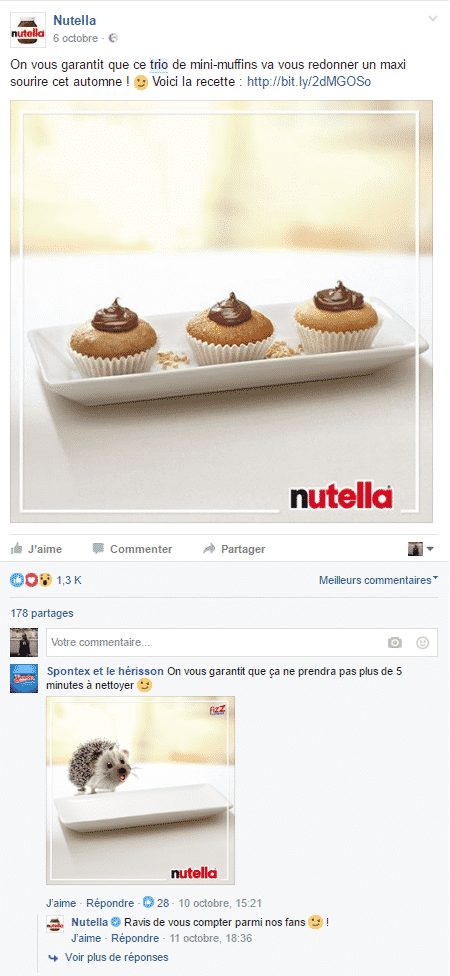Click the Nutella page avatar in the post header
The width and height of the screenshot is (450, 976).
pyautogui.click(x=28, y=30)
